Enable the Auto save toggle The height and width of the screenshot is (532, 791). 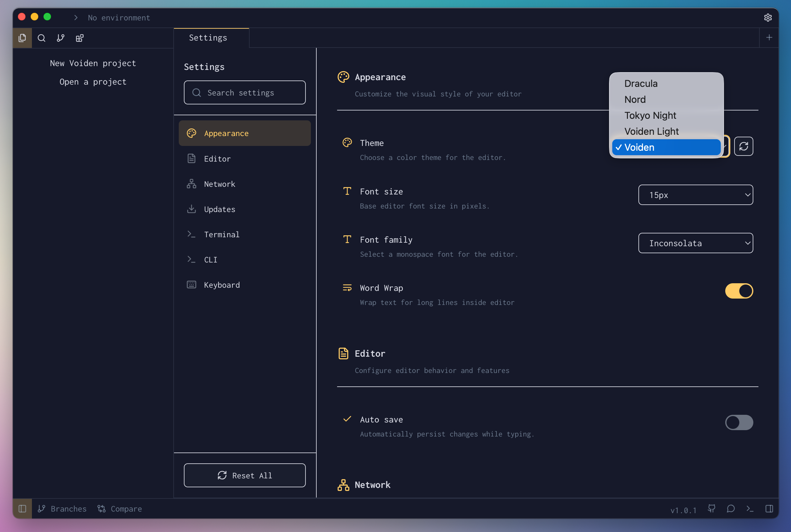739,422
